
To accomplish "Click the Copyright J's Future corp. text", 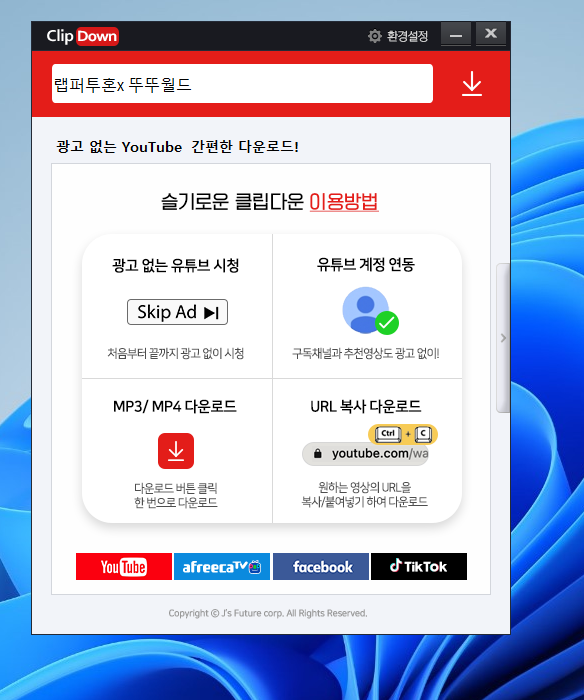I will [268, 613].
